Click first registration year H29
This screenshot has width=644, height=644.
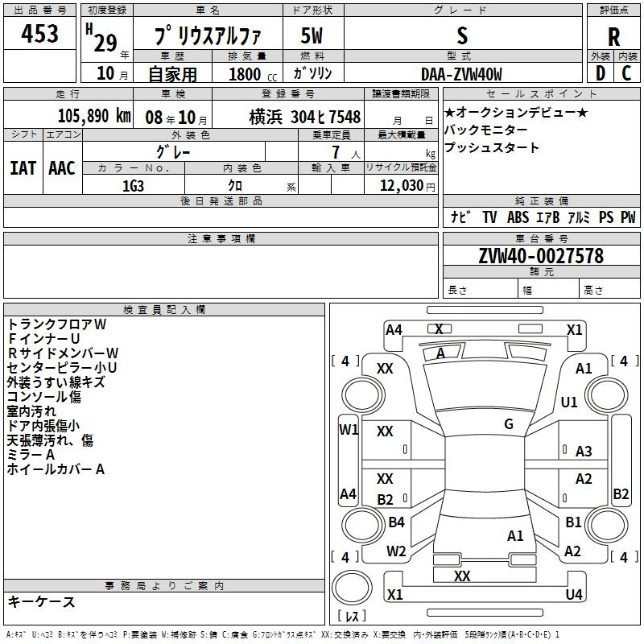(101, 38)
